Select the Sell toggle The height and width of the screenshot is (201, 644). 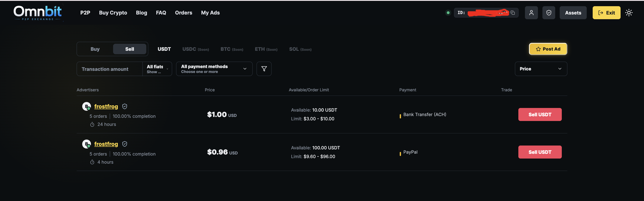(x=129, y=49)
